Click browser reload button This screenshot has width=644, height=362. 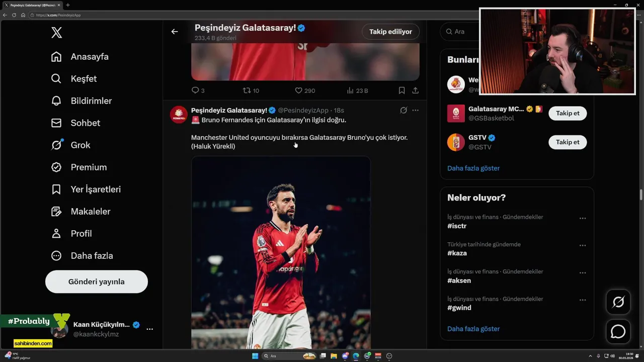click(x=14, y=15)
